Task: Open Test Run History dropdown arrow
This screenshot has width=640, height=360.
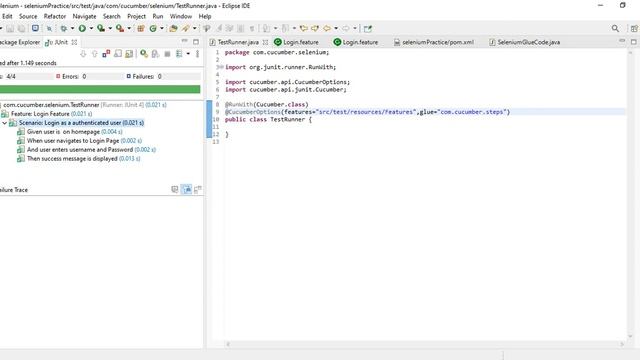Action: point(188,54)
